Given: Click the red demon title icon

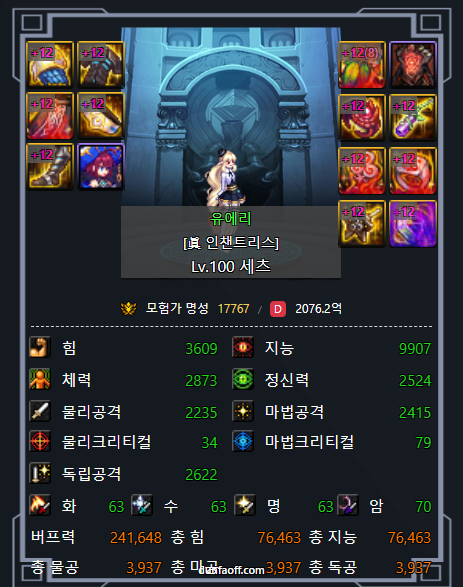Looking at the screenshot, I should click(413, 64).
